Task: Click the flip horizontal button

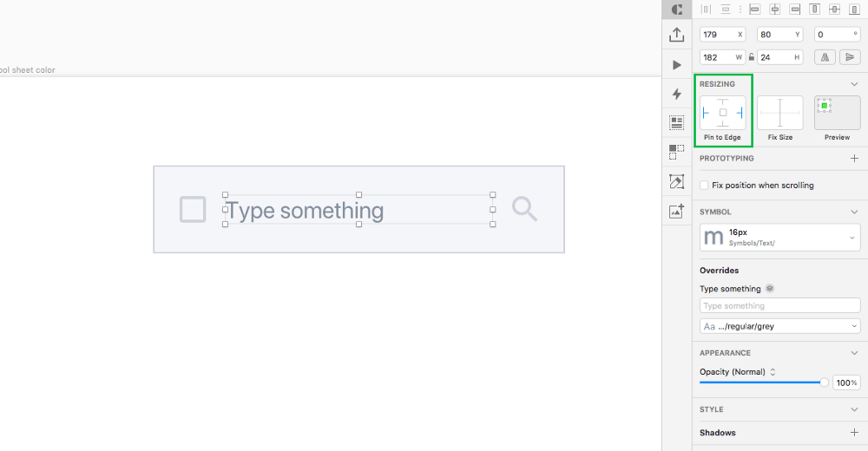Action: point(825,57)
